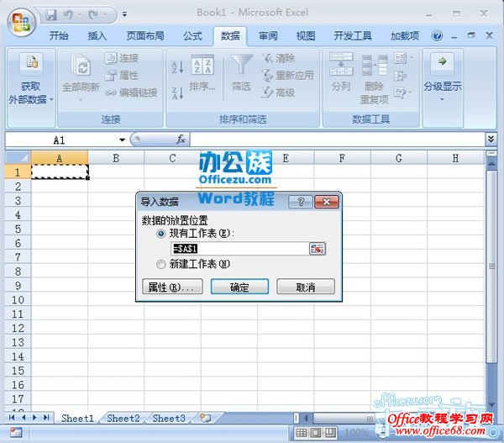Screen dimensions: 504x443
Task: Open the 全部刷新 dropdown arrow
Action: point(81,100)
